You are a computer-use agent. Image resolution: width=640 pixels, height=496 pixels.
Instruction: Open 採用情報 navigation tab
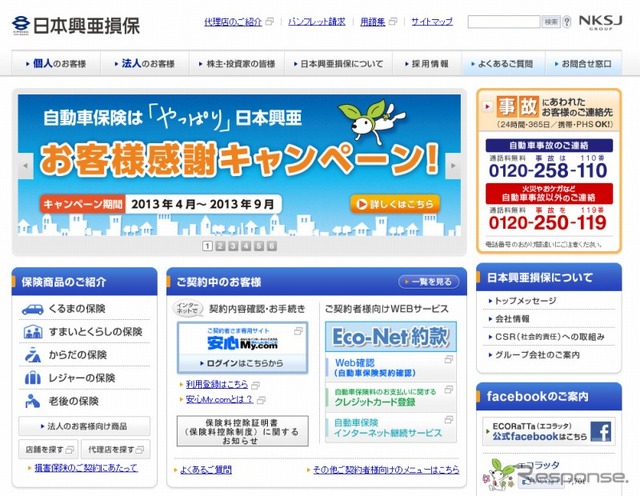pos(427,63)
